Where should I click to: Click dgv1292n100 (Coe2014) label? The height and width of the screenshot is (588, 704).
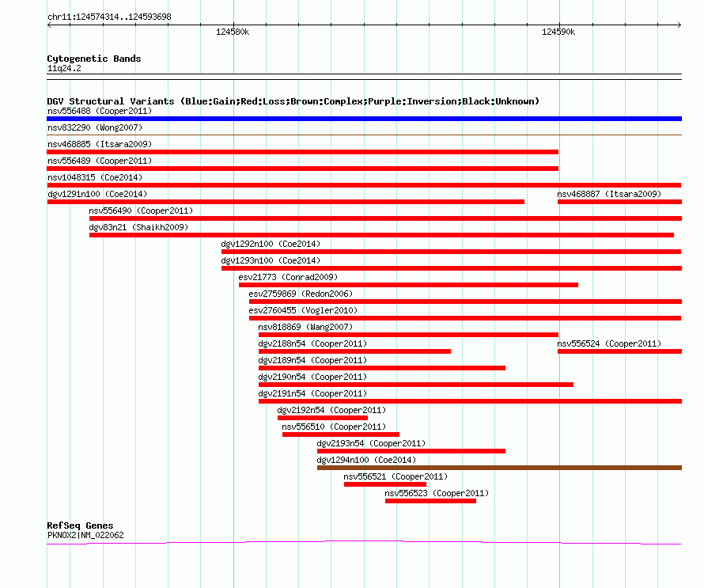point(271,244)
